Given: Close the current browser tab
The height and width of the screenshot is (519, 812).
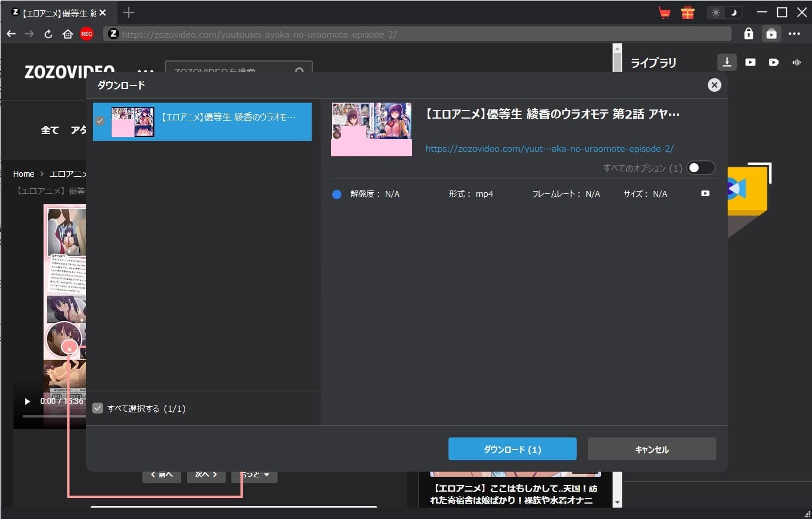Looking at the screenshot, I should (103, 13).
